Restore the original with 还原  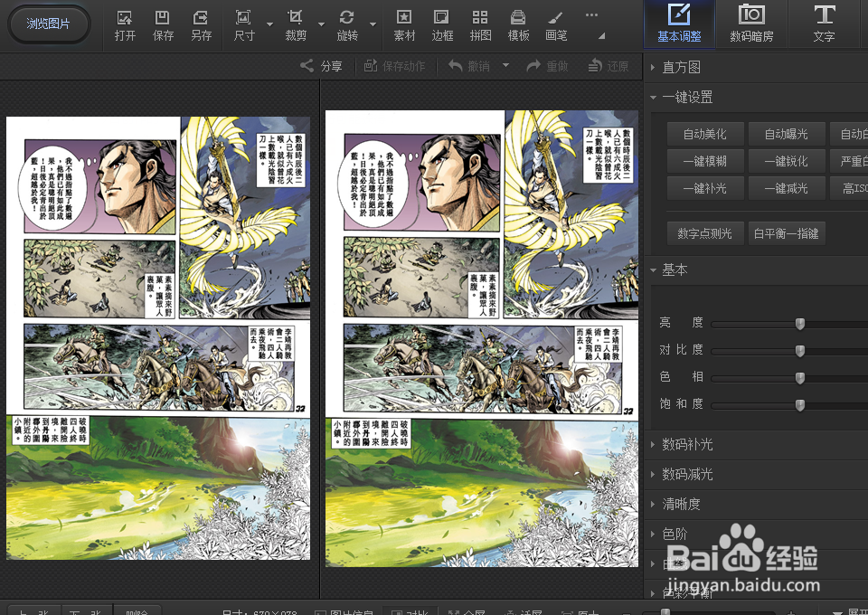608,66
